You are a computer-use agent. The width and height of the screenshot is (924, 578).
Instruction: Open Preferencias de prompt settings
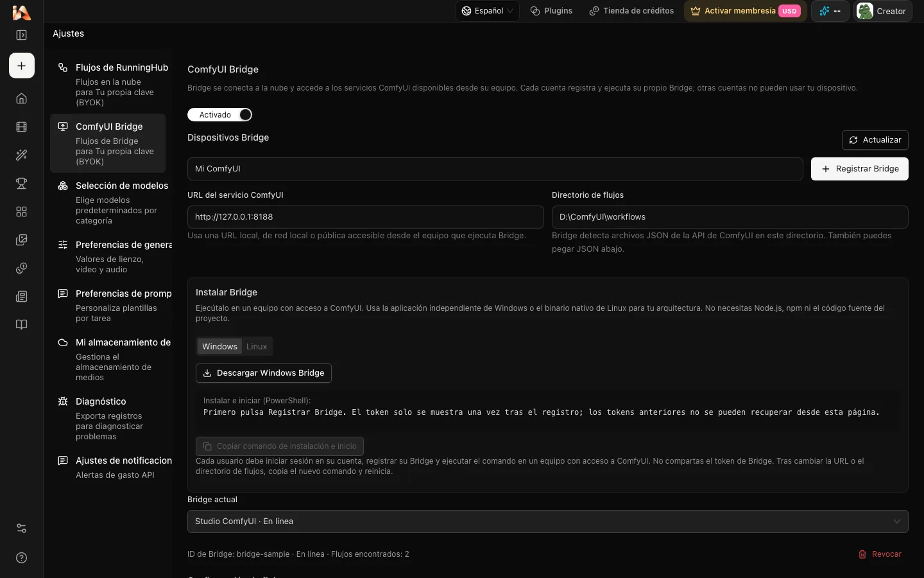108,305
